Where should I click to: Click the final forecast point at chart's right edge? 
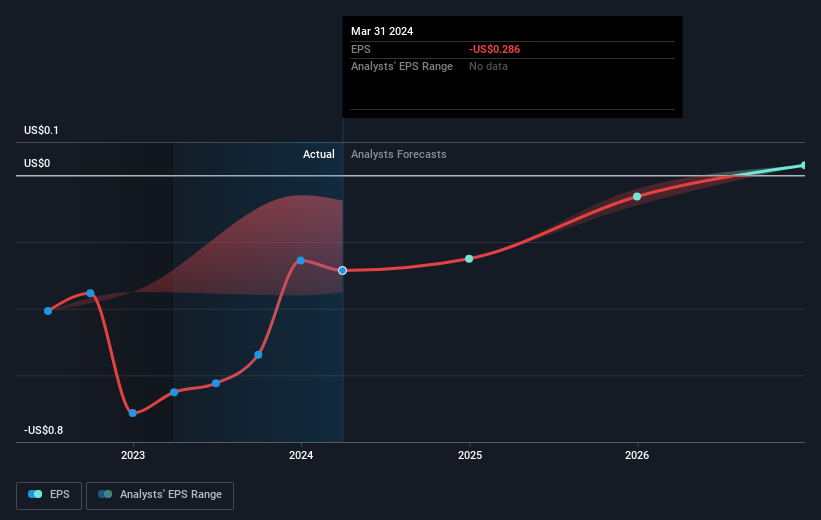(803, 165)
